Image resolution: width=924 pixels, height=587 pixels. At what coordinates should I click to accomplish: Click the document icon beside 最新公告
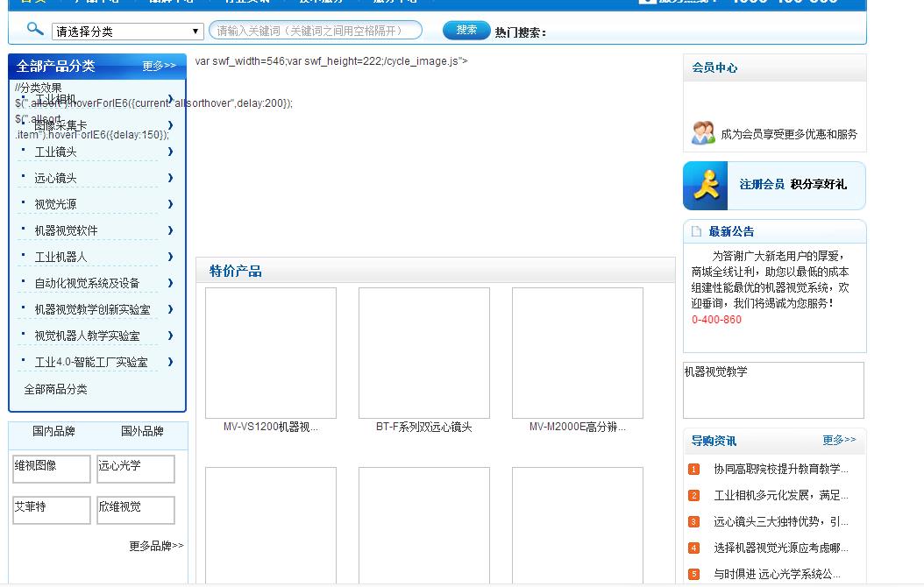697,232
